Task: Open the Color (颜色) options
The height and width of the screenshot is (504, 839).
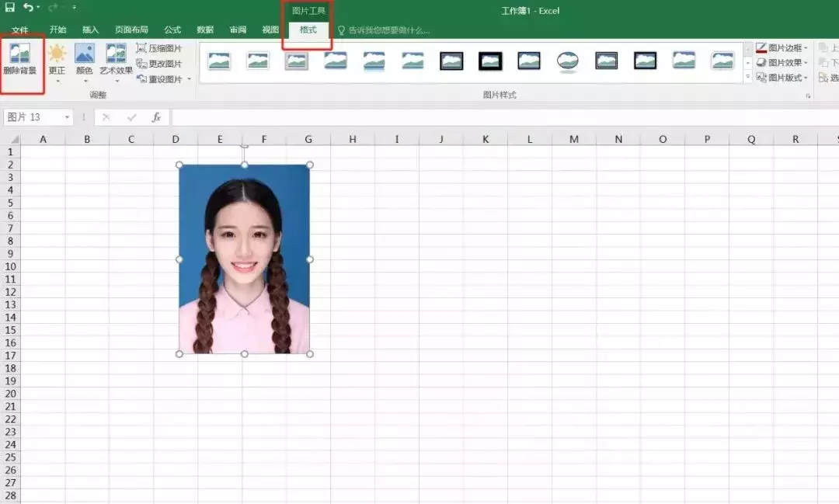Action: pos(85,61)
